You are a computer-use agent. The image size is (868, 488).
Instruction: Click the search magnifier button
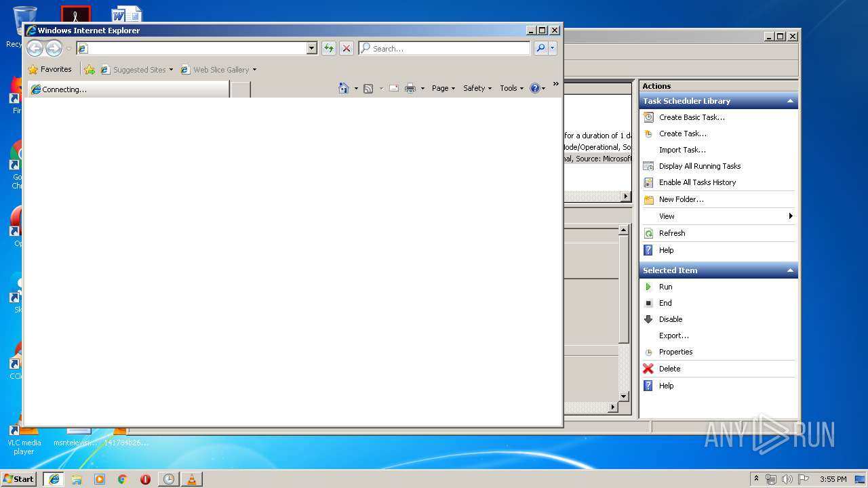(x=540, y=48)
